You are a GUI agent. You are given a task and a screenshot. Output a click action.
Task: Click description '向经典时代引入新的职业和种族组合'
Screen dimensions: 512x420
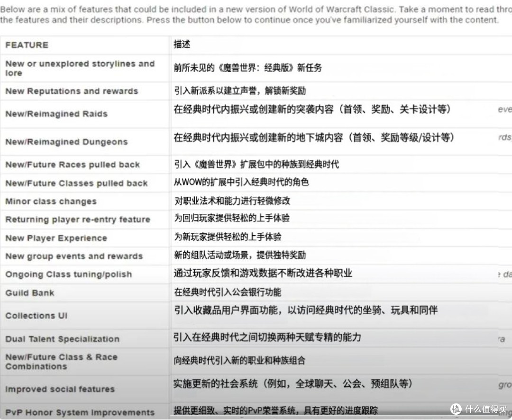(239, 360)
